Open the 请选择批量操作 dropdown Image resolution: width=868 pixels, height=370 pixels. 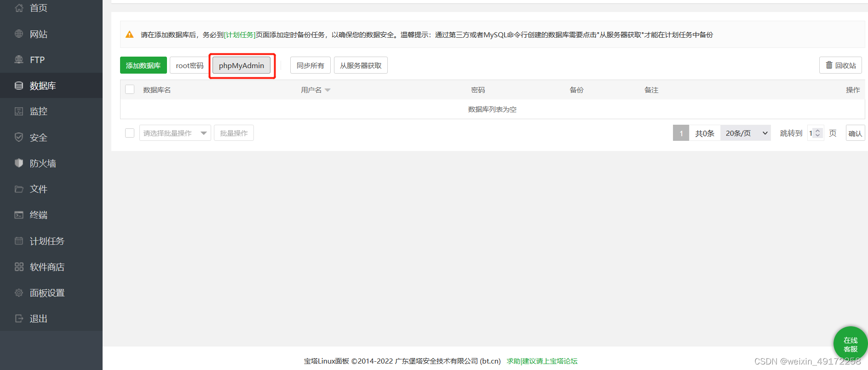[x=175, y=133]
